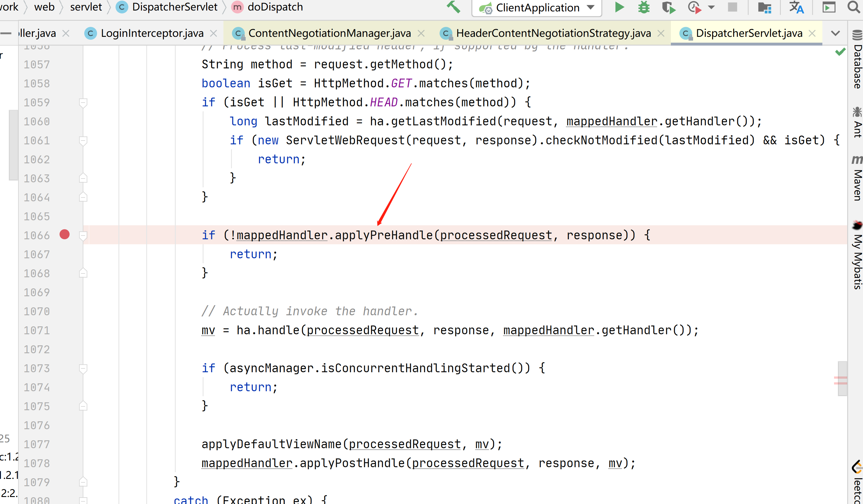Image resolution: width=863 pixels, height=504 pixels.
Task: Click the Search Everywhere magnifier
Action: pos(853,7)
